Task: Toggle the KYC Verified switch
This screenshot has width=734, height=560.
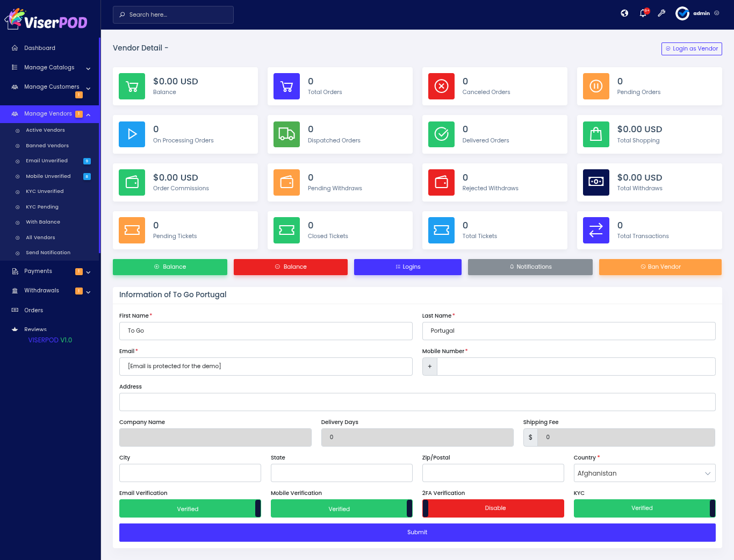Action: (x=644, y=508)
